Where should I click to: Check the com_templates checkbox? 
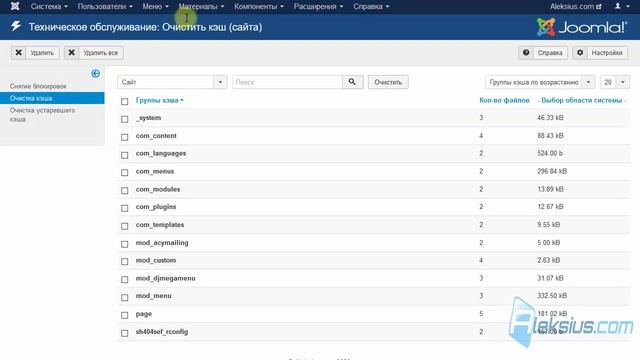(x=124, y=226)
